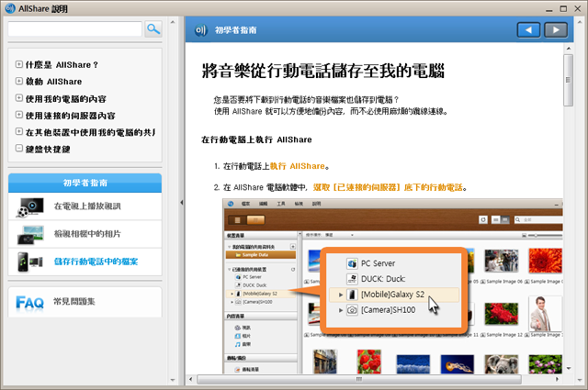Click sidebar scrollbar down arrow
This screenshot has height=390, width=588.
173,380
